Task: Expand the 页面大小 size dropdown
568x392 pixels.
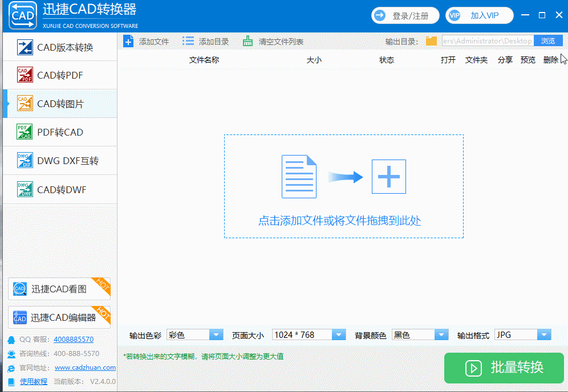Action: tap(339, 334)
